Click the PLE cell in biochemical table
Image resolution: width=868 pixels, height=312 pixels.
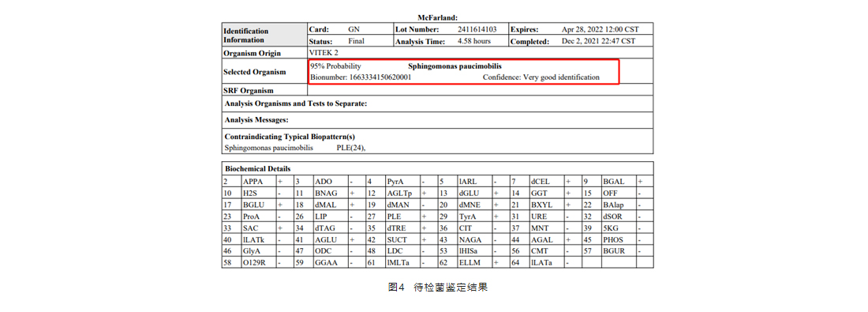click(402, 216)
